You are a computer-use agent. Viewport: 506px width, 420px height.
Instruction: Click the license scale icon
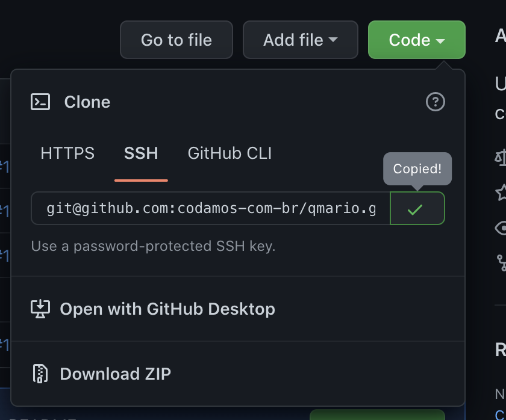click(501, 157)
